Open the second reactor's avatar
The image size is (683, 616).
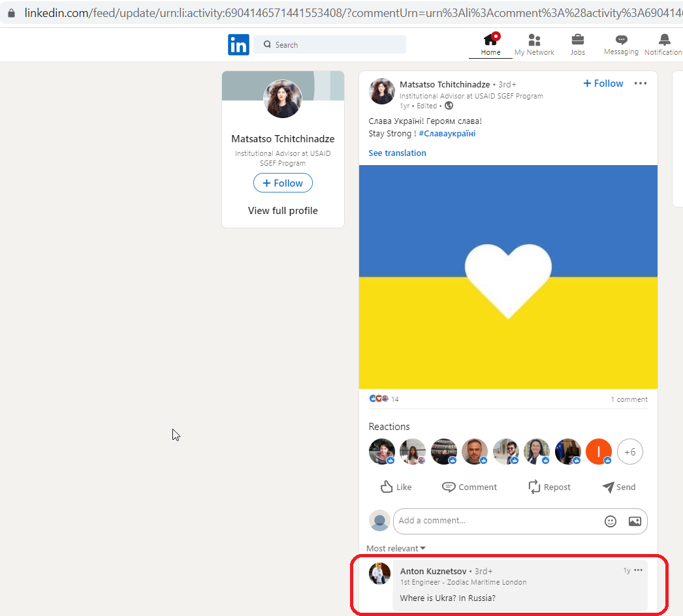[x=413, y=452]
